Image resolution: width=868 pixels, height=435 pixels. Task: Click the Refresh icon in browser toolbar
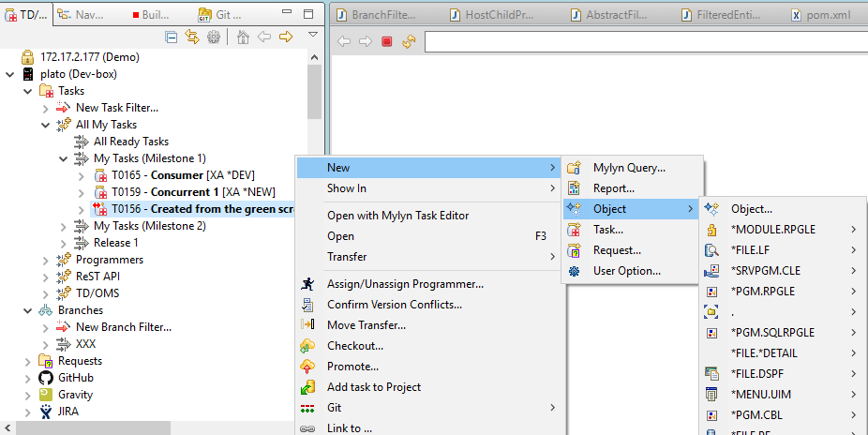point(409,42)
